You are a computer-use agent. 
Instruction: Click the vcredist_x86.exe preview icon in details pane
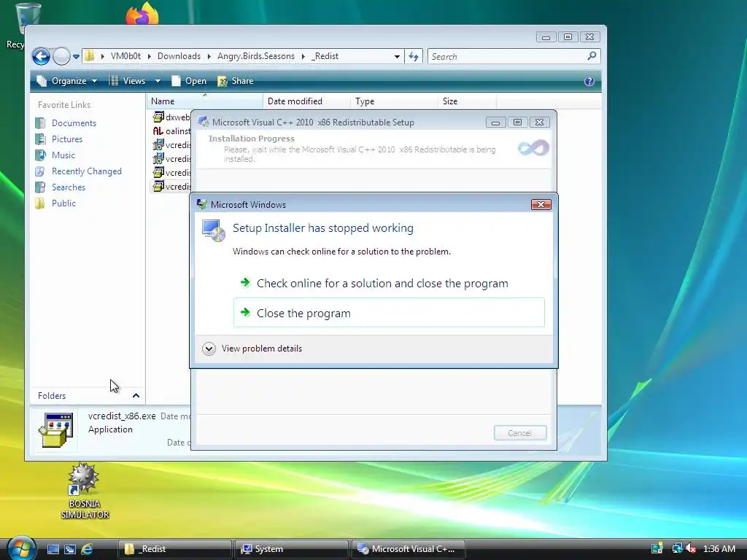pos(55,430)
